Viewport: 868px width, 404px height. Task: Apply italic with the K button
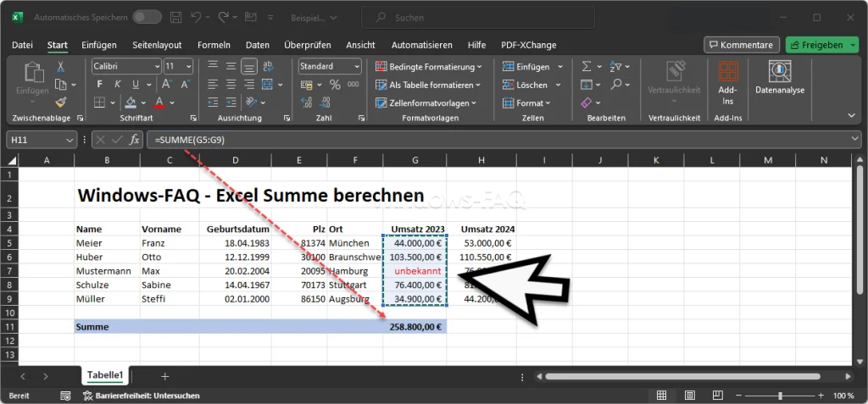tap(117, 85)
